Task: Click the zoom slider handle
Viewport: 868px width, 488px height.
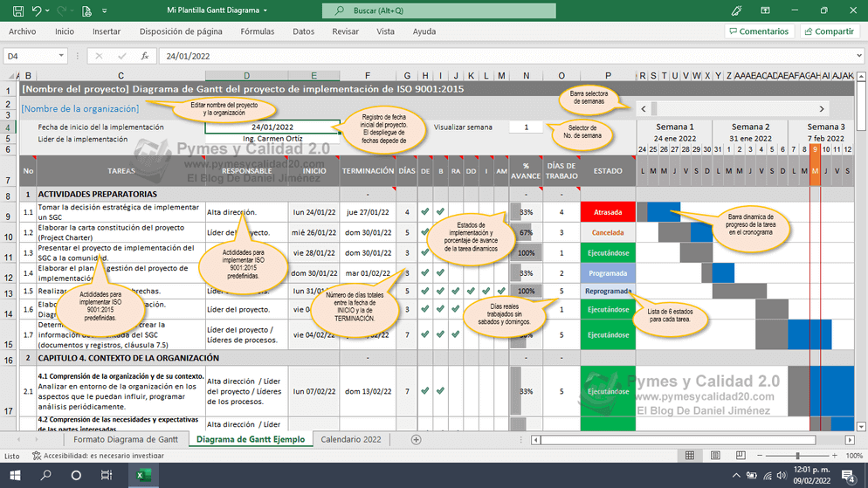Action: coord(797,456)
